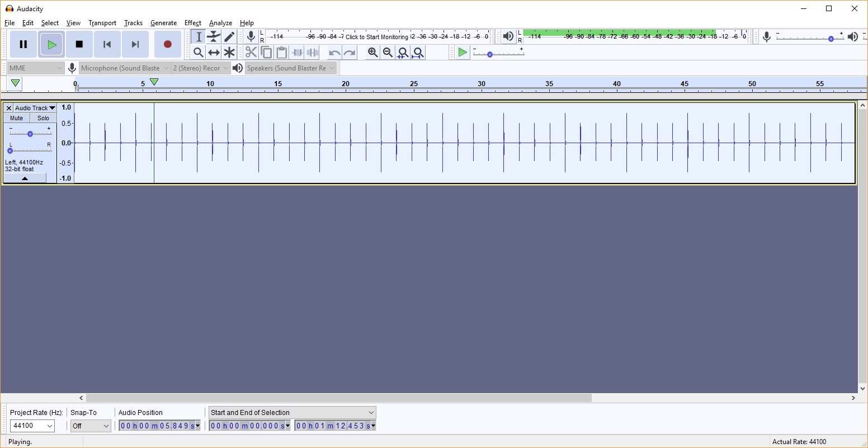This screenshot has width=868, height=448.
Task: Collapse the Audio Track with arrow button
Action: click(25, 178)
